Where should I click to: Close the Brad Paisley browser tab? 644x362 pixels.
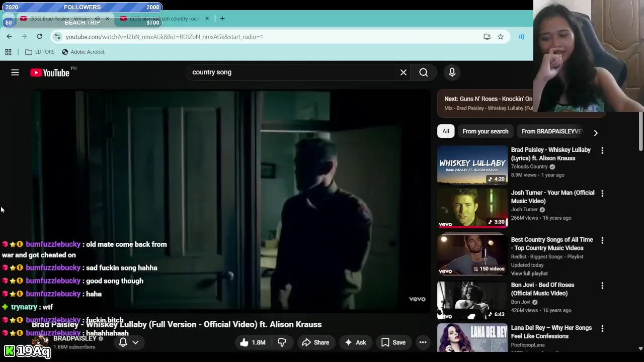click(x=107, y=19)
